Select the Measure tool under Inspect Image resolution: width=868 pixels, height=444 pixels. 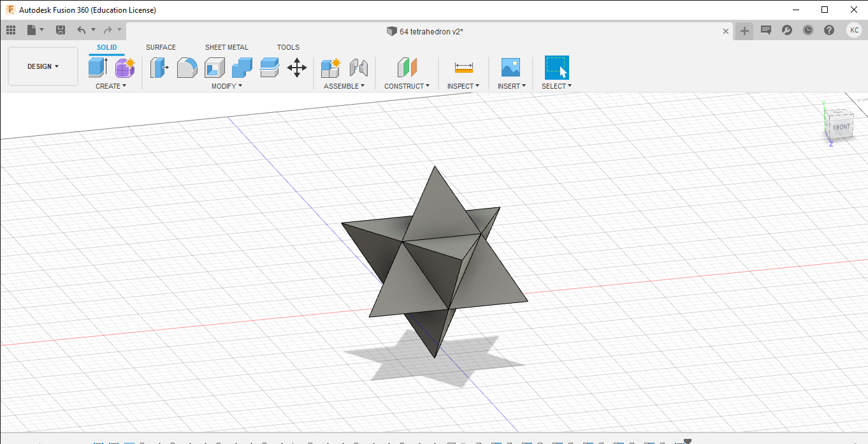[x=463, y=67]
